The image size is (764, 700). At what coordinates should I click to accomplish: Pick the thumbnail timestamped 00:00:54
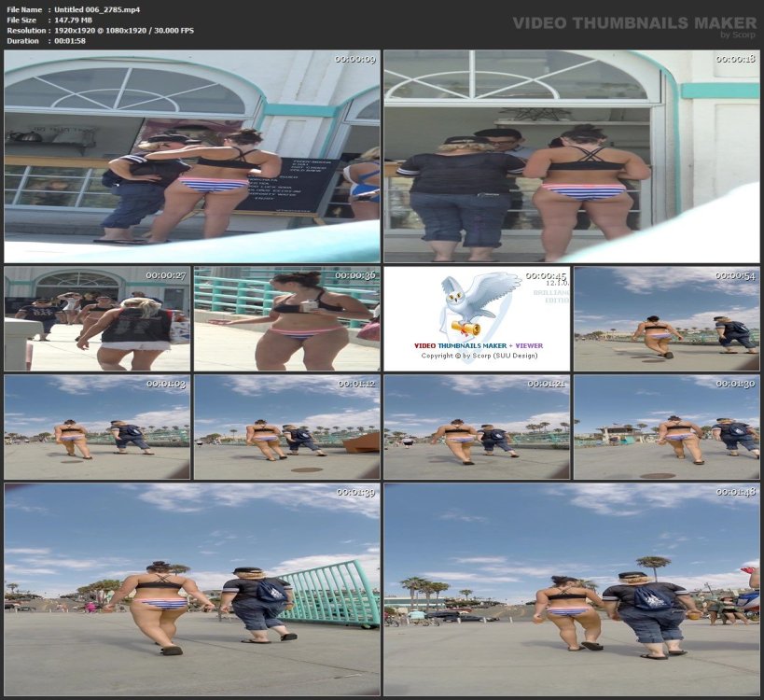tap(667, 319)
